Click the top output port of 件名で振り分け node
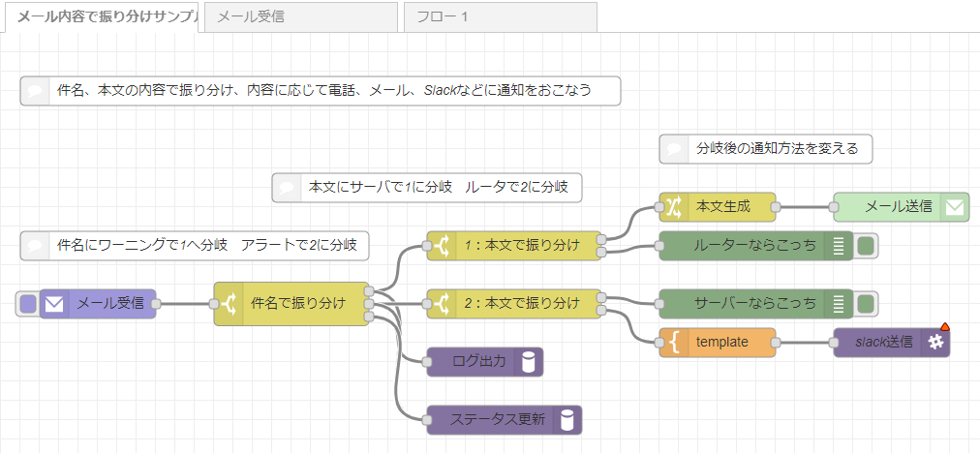Viewport: 980px width, 453px height. pyautogui.click(x=369, y=290)
